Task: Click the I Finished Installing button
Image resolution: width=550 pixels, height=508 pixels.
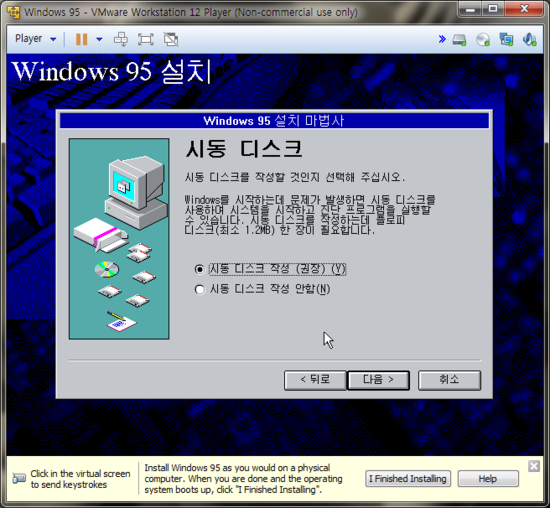Action: [x=408, y=479]
